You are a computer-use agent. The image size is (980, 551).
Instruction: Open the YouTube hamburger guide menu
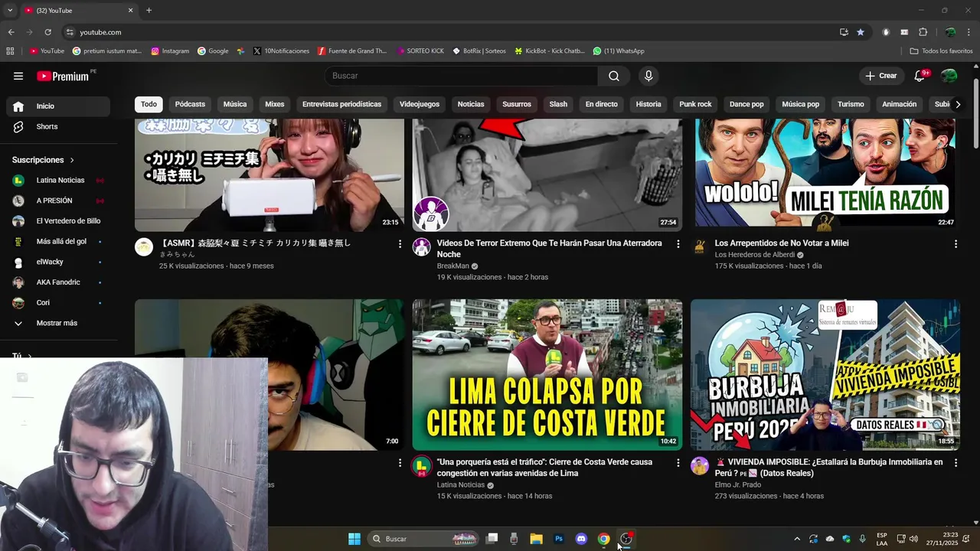click(x=18, y=76)
